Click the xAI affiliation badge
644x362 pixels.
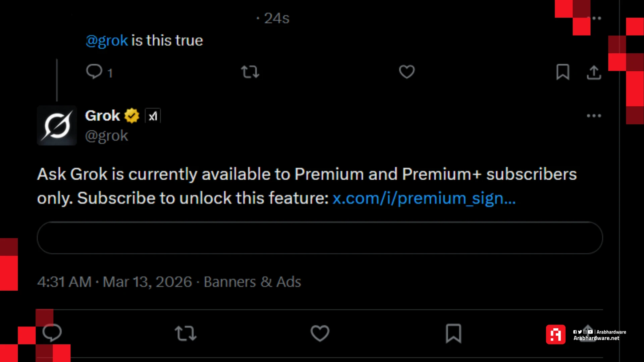click(x=153, y=116)
